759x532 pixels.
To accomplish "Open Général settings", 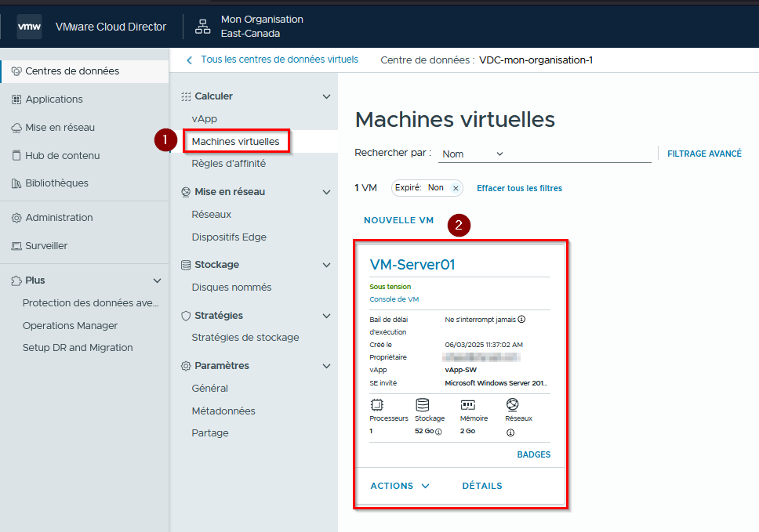I will [x=209, y=389].
